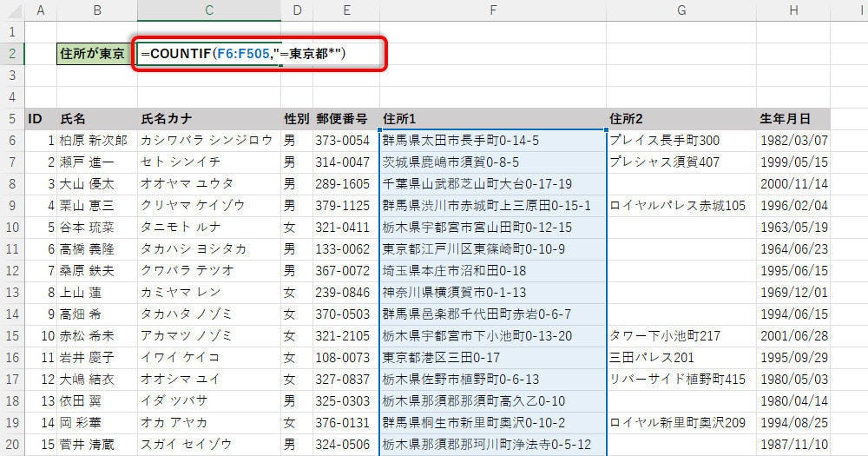Click the 生年月日 header cell

click(x=792, y=118)
